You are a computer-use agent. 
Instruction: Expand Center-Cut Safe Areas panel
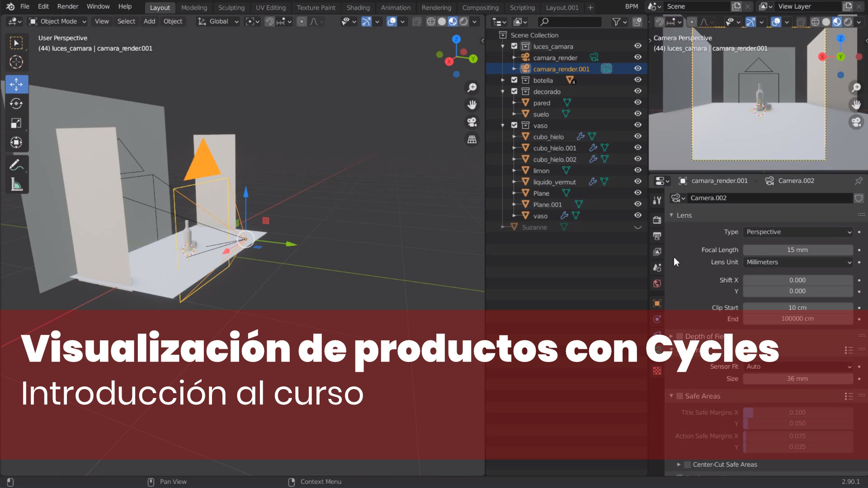tap(679, 465)
